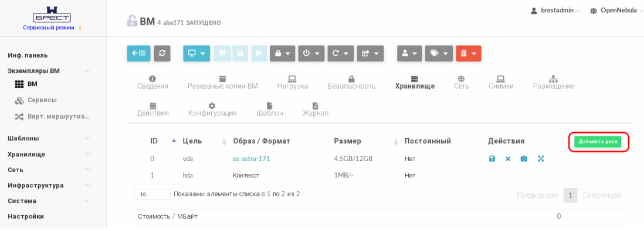
Task: Open the red trash dropdown menu
Action: click(468, 53)
